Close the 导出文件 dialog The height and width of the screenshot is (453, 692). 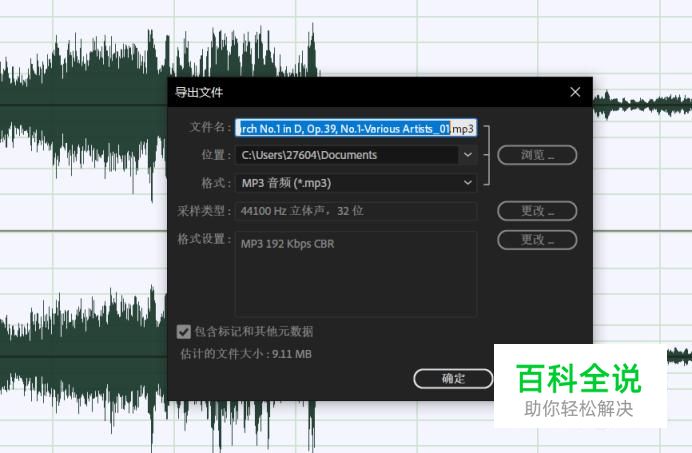point(575,92)
